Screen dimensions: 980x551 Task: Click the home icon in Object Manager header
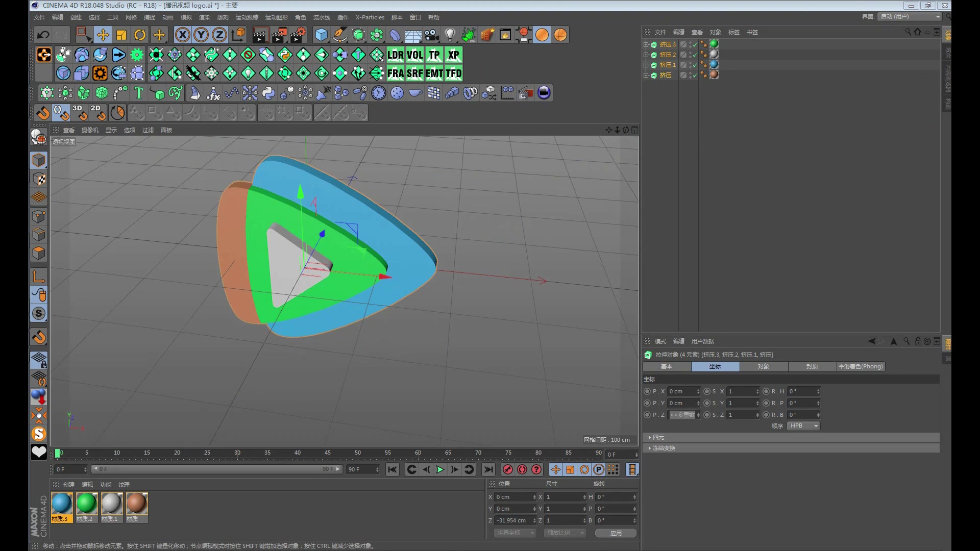tap(918, 32)
